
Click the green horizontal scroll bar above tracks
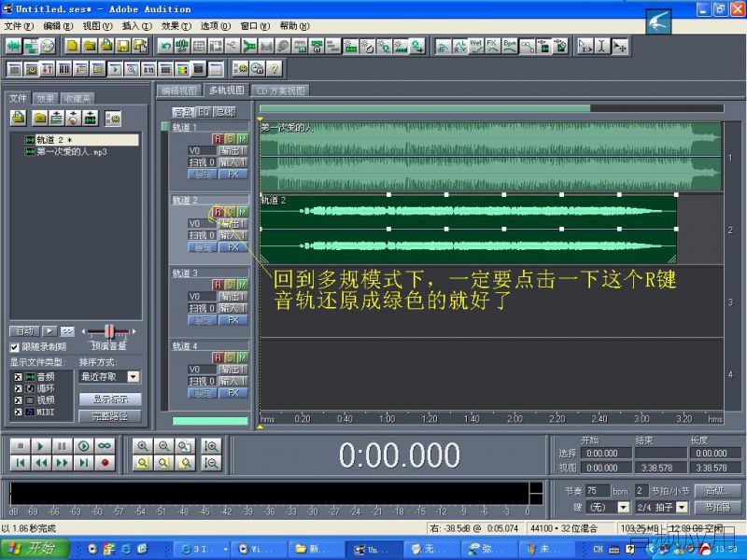[x=425, y=108]
